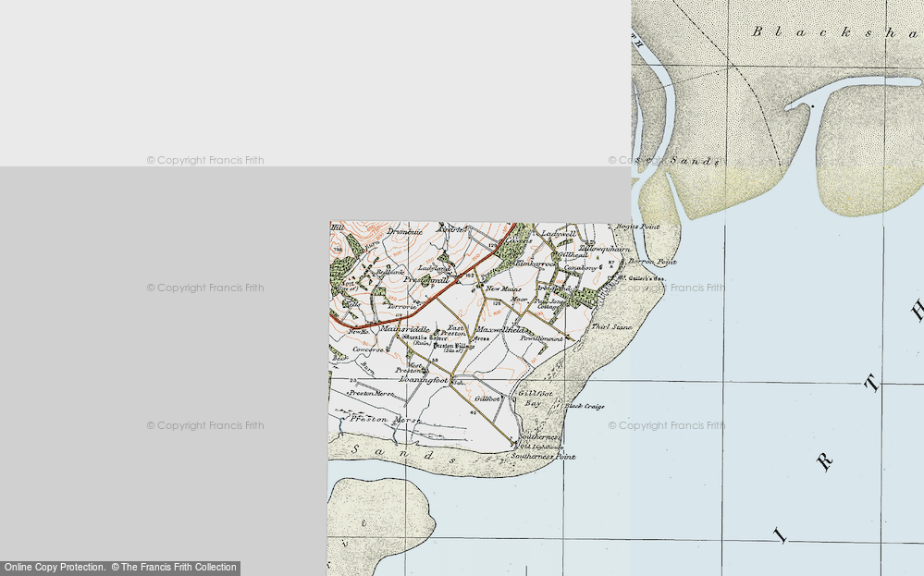Click the 'Arbigland' label
The image size is (924, 576).
pyautogui.click(x=554, y=288)
